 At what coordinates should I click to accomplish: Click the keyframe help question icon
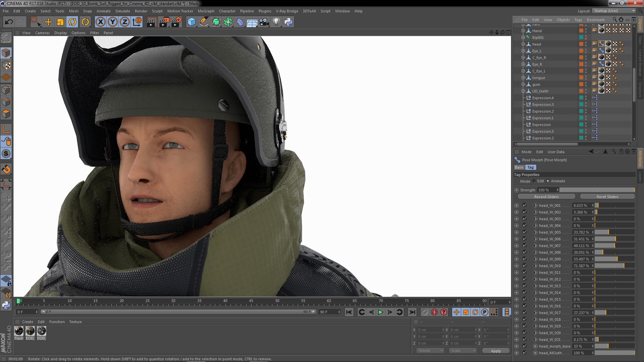coord(444,312)
